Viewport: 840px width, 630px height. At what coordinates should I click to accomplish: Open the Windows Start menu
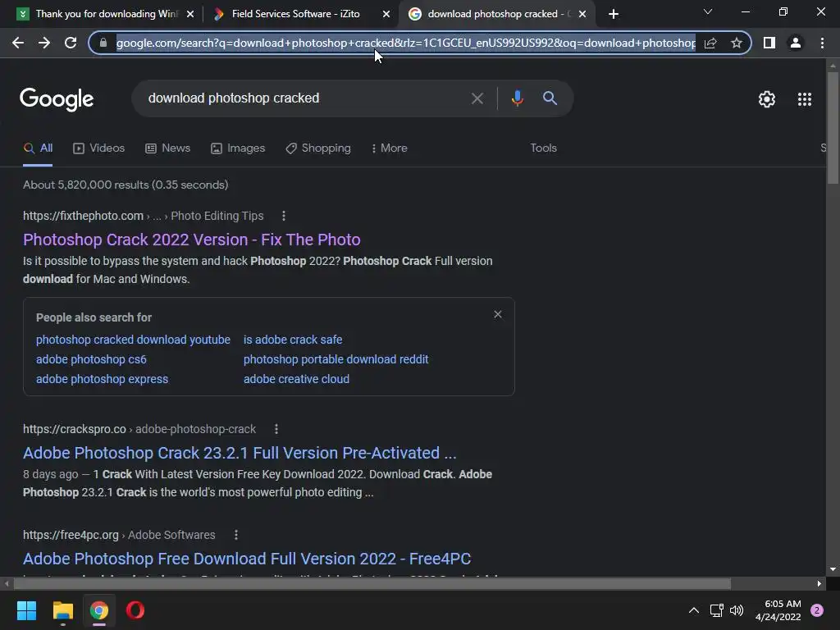[26, 610]
